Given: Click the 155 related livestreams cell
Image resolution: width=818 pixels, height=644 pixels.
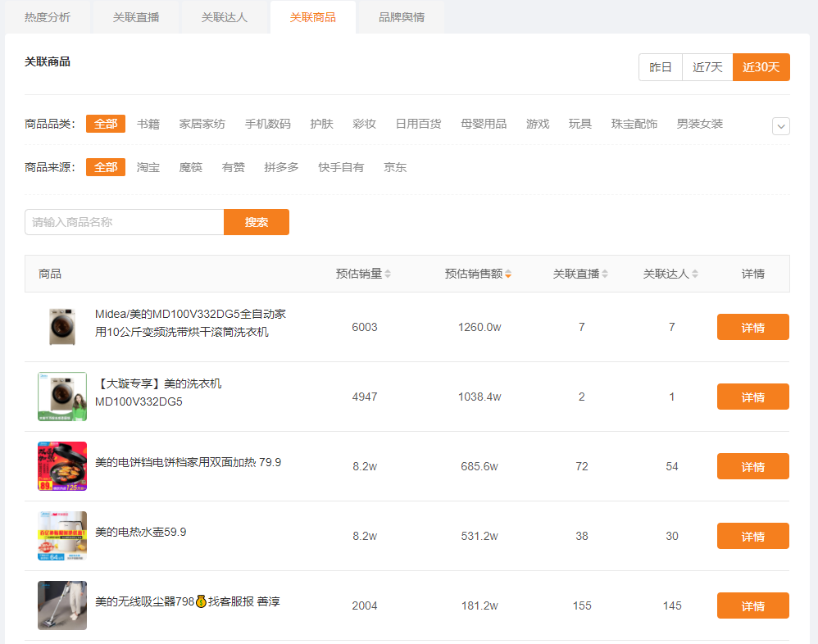Looking at the screenshot, I should click(x=582, y=605).
